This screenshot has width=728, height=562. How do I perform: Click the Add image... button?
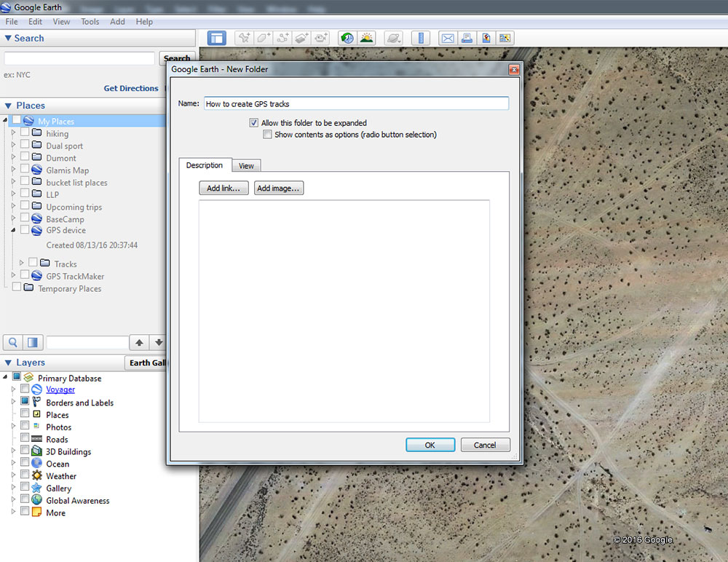(x=279, y=188)
